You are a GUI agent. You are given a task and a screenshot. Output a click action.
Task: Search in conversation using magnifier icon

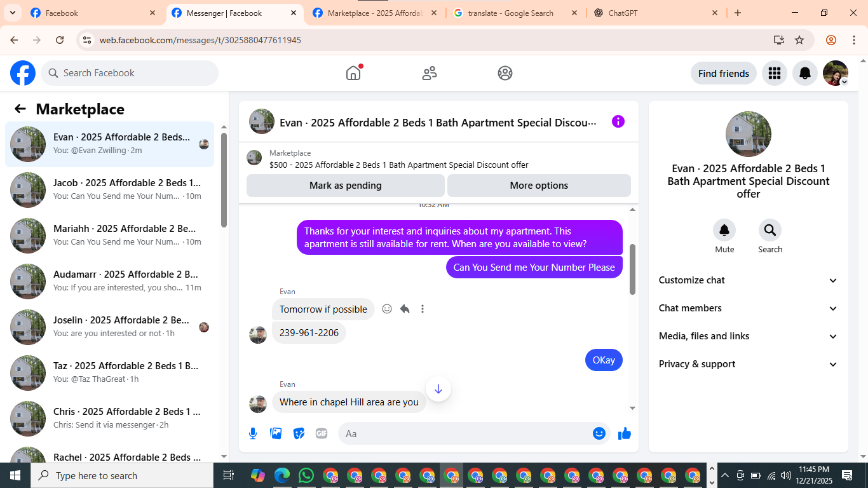click(770, 230)
